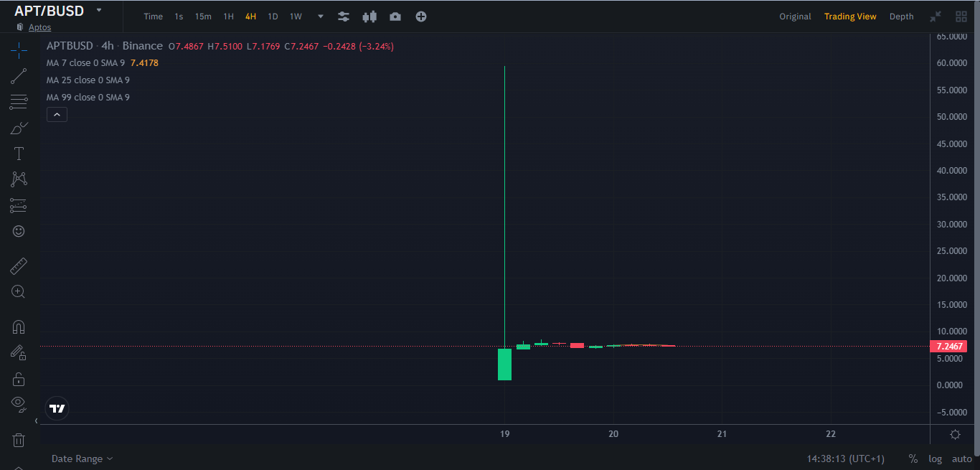
Task: Switch to 15m interval
Action: 203,17
